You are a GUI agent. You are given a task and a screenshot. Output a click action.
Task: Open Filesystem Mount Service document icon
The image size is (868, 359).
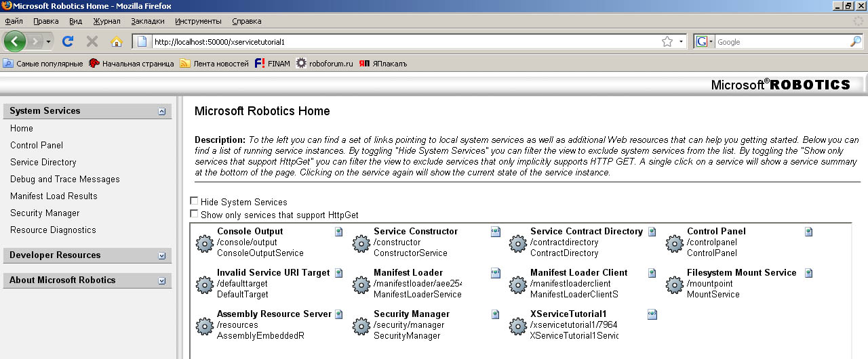click(809, 273)
